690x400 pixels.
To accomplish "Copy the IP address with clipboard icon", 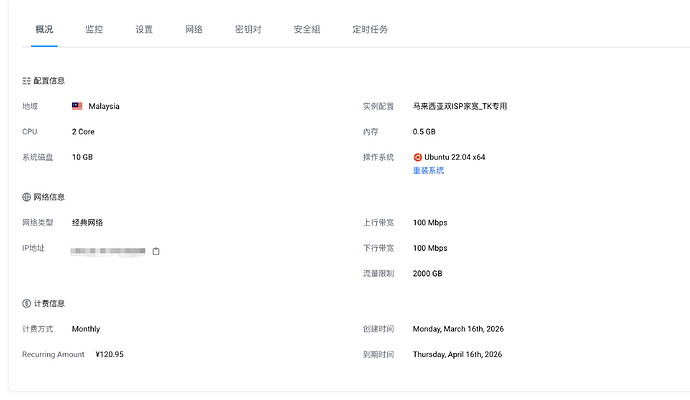I will point(156,251).
